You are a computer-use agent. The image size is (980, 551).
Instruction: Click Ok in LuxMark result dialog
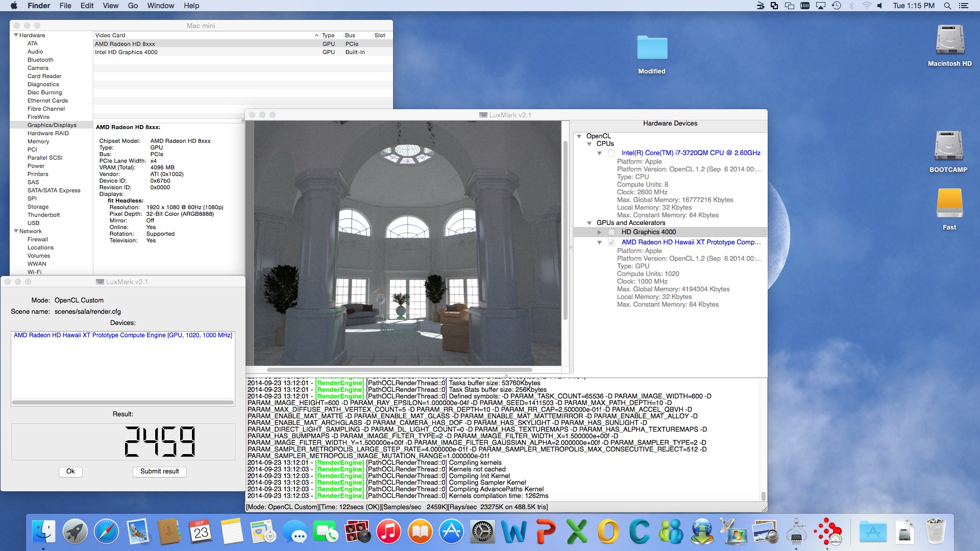click(x=70, y=471)
